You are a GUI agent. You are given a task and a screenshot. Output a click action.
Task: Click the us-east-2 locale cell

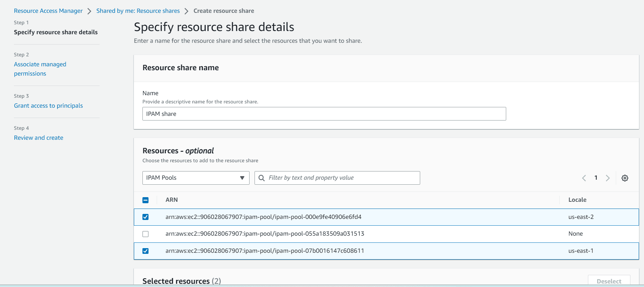[581, 217]
